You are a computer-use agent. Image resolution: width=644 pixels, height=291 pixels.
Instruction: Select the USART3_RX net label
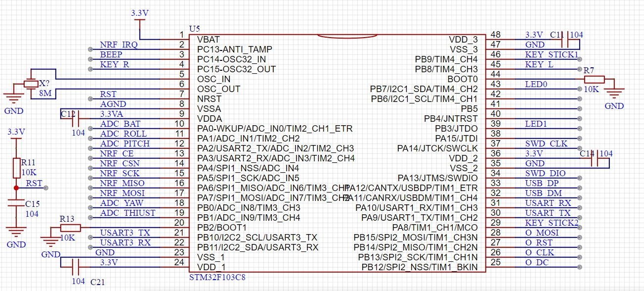(125, 242)
